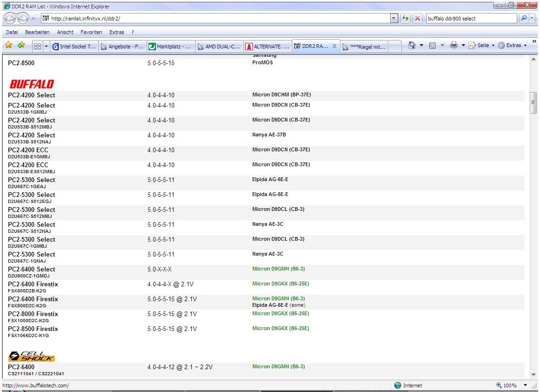Expand the address bar history dropdown

(394, 19)
